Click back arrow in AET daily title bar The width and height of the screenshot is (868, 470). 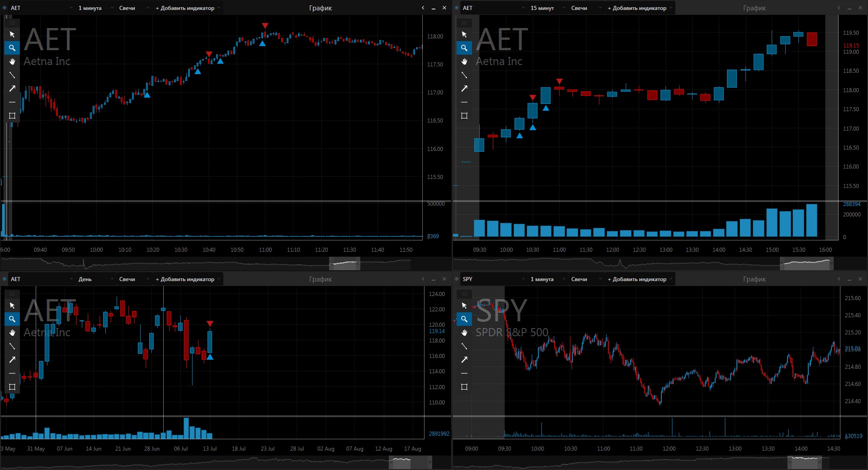pyautogui.click(x=423, y=279)
